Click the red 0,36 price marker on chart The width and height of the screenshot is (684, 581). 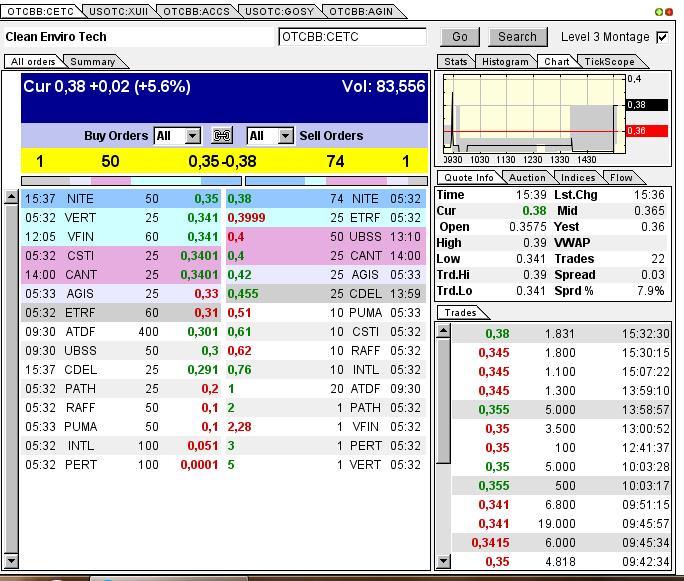click(647, 131)
